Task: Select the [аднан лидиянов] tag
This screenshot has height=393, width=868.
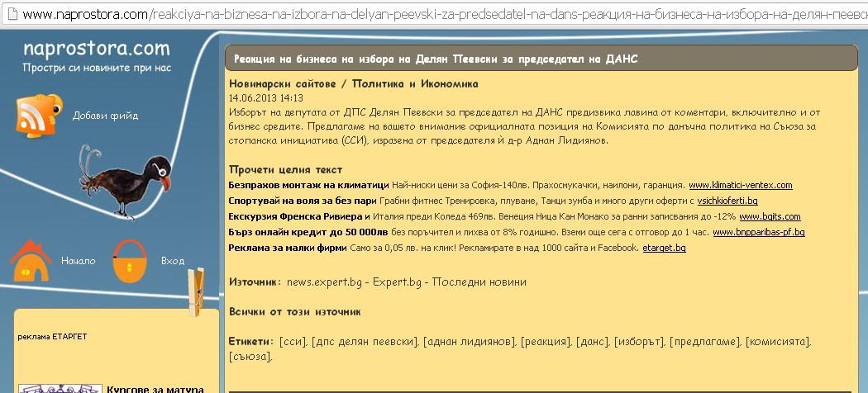Action: tap(470, 342)
